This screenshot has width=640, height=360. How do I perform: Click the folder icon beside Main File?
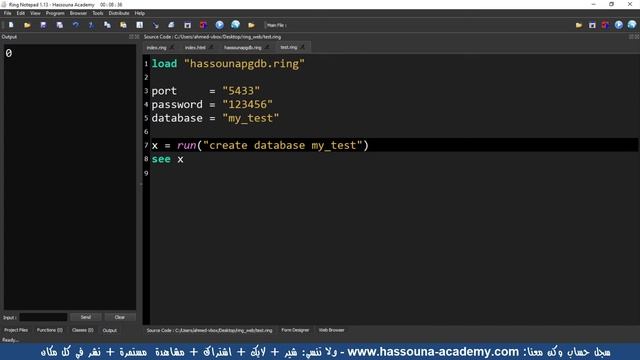point(251,25)
